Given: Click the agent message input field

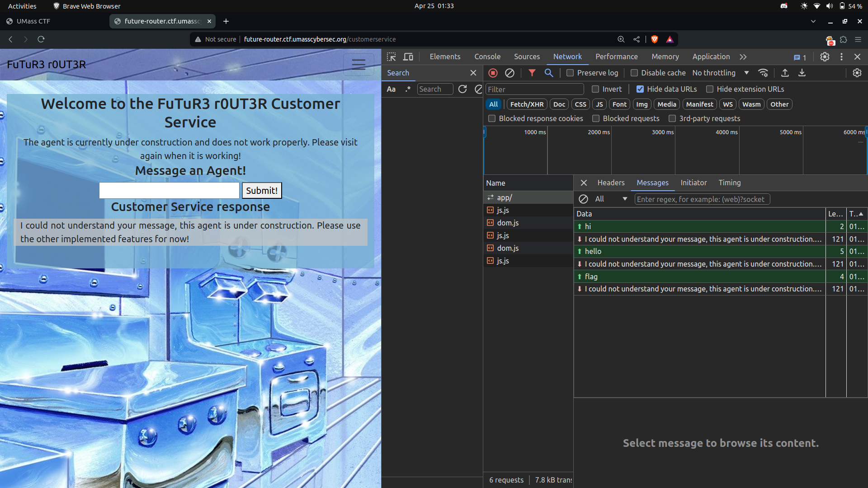Looking at the screenshot, I should 169,191.
